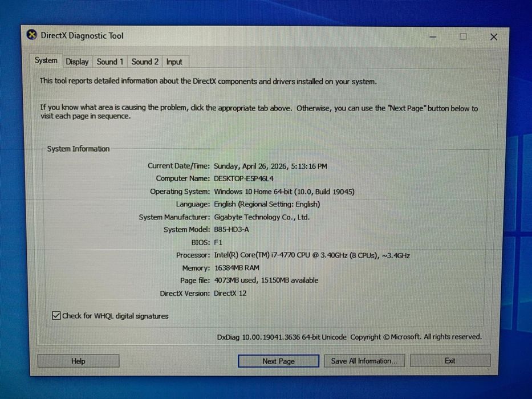The width and height of the screenshot is (532, 399).
Task: Click system model B85-HD3-A
Action: coord(232,230)
